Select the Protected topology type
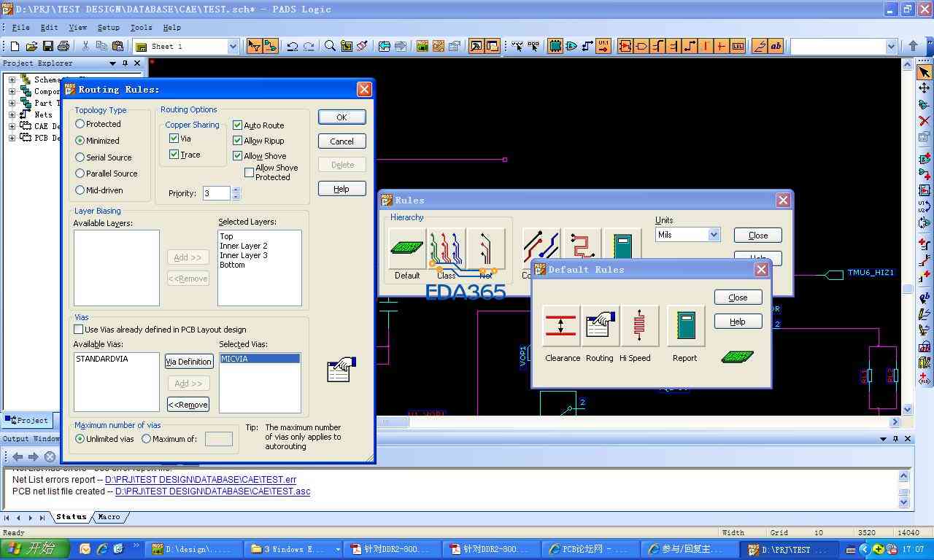 [x=80, y=124]
